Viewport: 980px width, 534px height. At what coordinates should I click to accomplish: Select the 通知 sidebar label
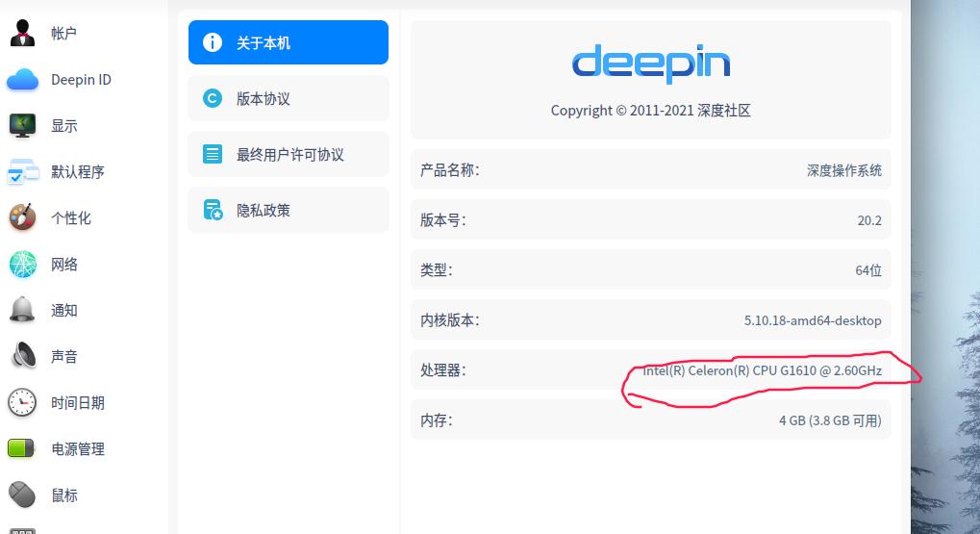[64, 310]
